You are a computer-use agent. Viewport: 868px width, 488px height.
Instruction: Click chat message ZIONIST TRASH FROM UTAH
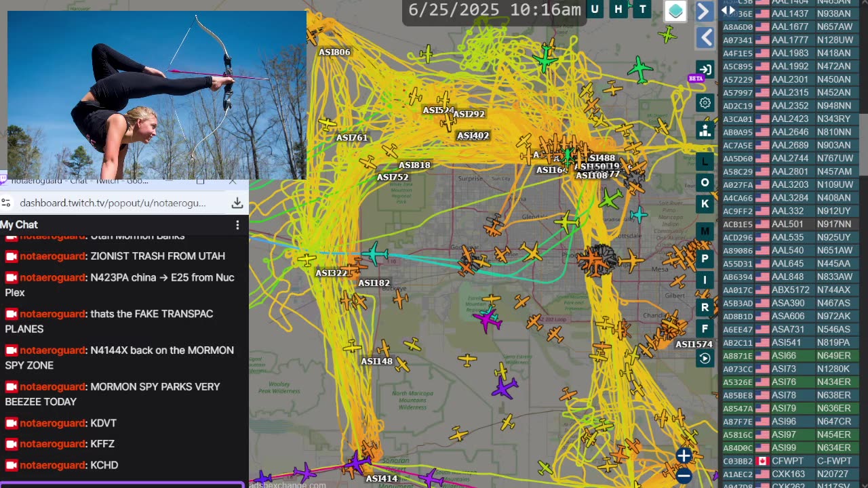point(157,256)
